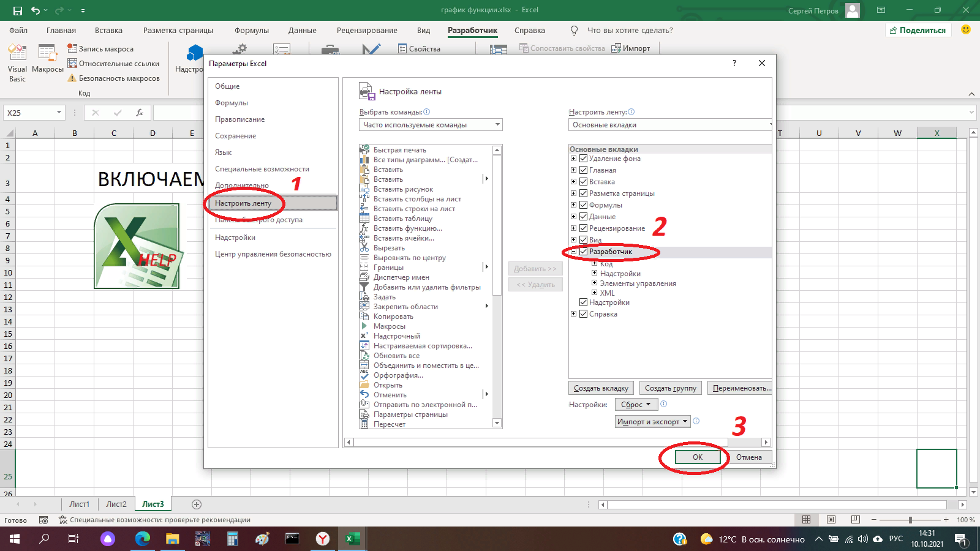
Task: Click the macro recording icon in the status bar
Action: coord(43,520)
